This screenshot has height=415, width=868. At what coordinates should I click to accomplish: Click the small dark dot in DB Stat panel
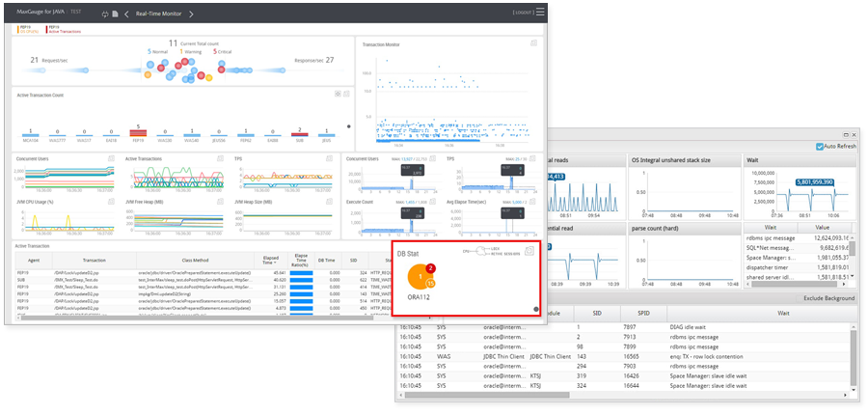pos(535,309)
